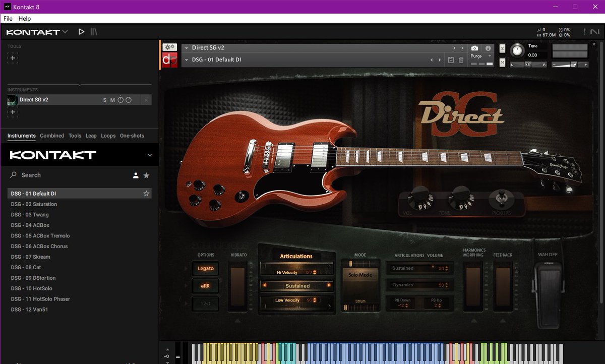Select next snapshot arrow
605x364 pixels.
tap(440, 60)
